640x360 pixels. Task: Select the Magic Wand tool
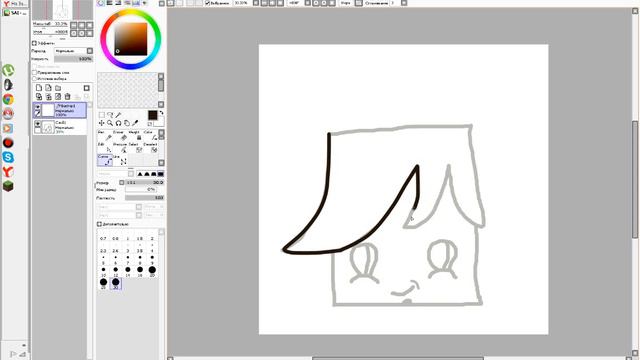(x=118, y=115)
